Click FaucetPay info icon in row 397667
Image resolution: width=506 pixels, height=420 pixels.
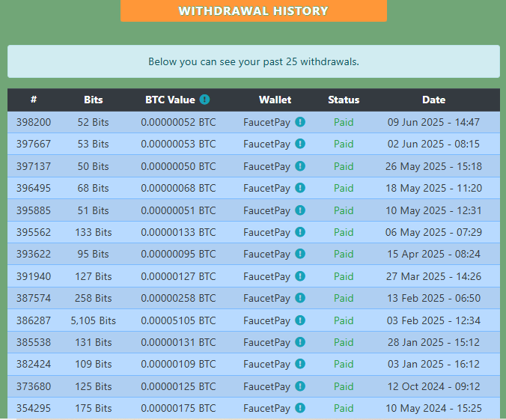pos(300,144)
